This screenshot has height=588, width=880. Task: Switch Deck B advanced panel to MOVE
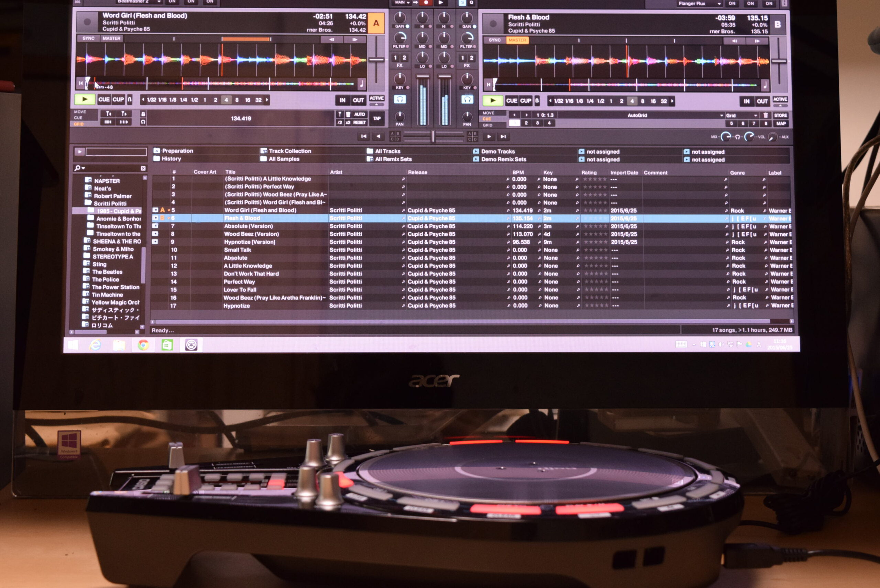coord(488,113)
